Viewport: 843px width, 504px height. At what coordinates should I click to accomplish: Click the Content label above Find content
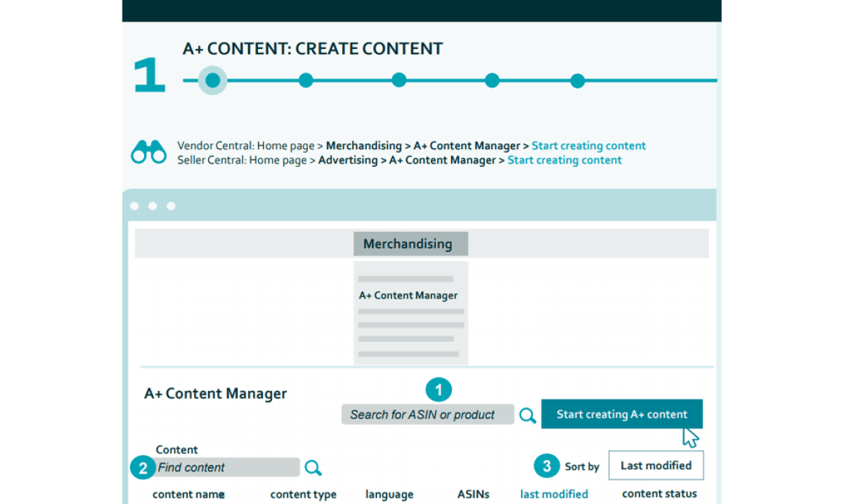click(x=177, y=450)
